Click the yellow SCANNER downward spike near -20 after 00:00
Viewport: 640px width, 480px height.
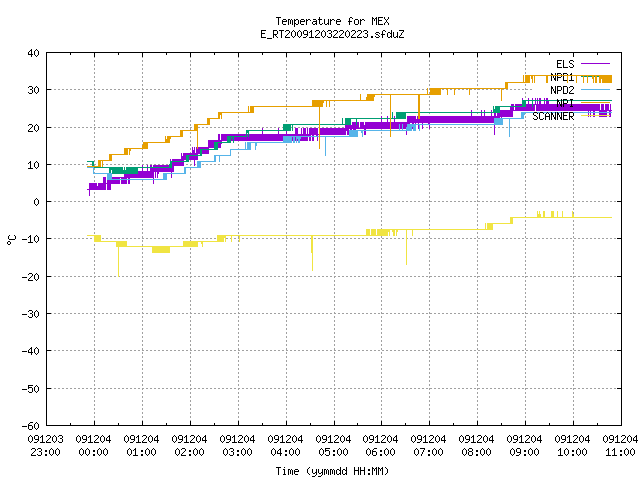point(118,261)
